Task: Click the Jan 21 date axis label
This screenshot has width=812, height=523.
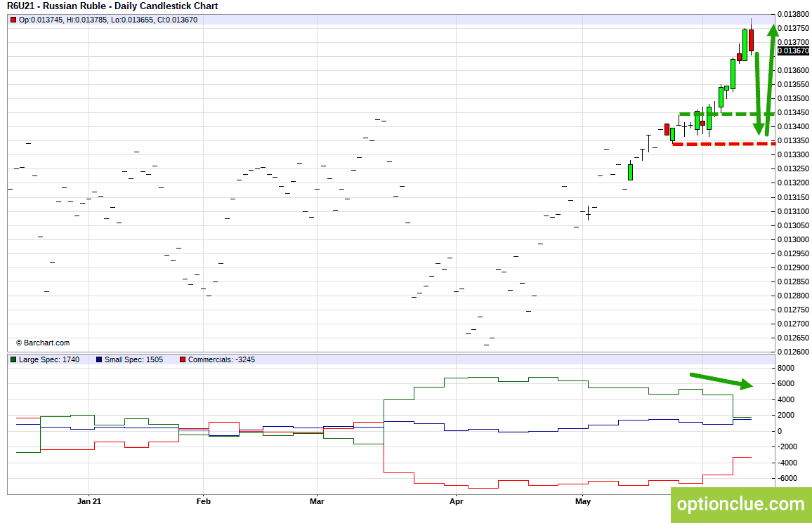Action: click(x=89, y=501)
